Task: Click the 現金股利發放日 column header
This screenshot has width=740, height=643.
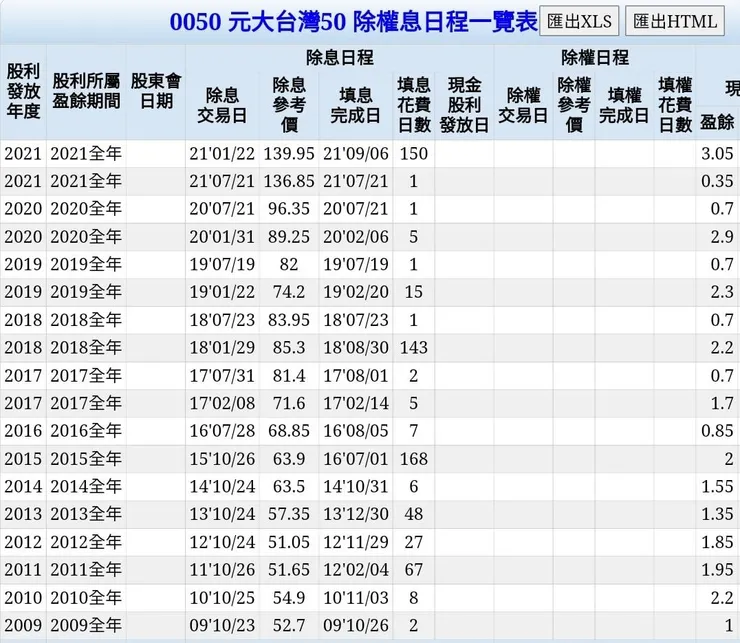Action: coord(464,105)
